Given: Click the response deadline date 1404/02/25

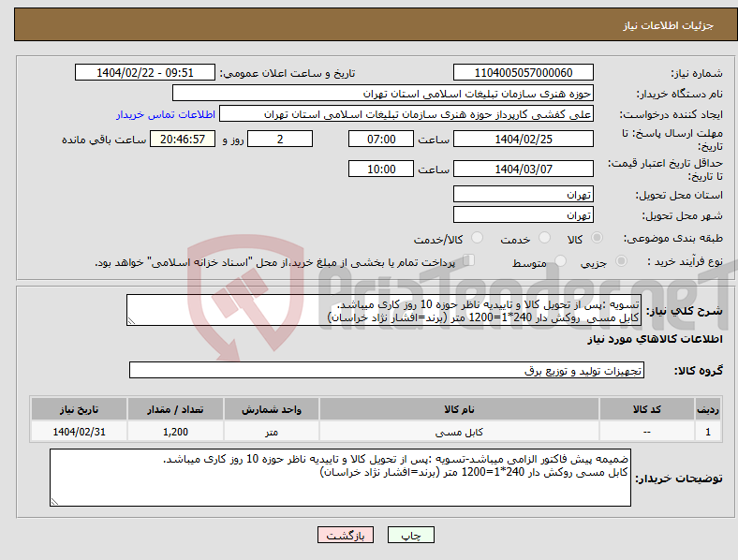Looking at the screenshot, I should coord(524,140).
